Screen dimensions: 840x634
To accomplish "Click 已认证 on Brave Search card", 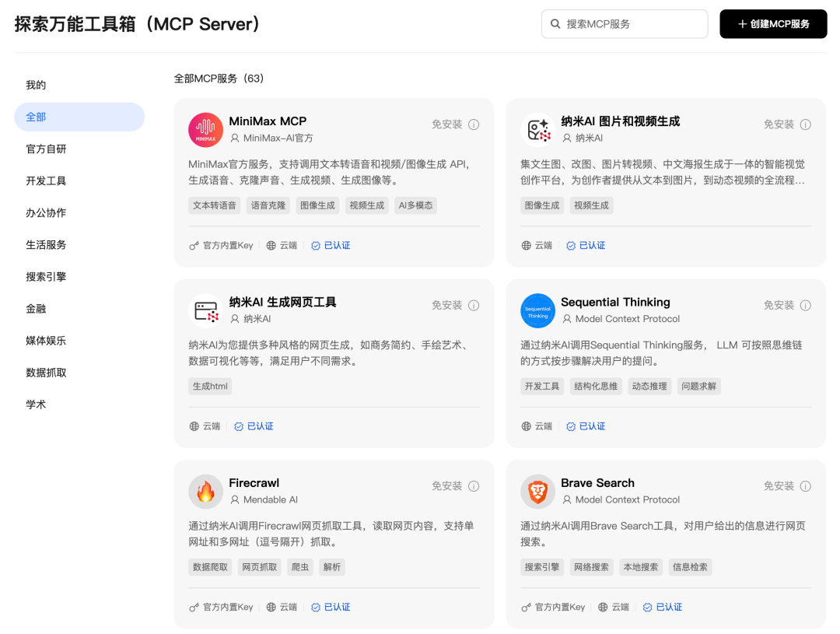I will point(669,608).
